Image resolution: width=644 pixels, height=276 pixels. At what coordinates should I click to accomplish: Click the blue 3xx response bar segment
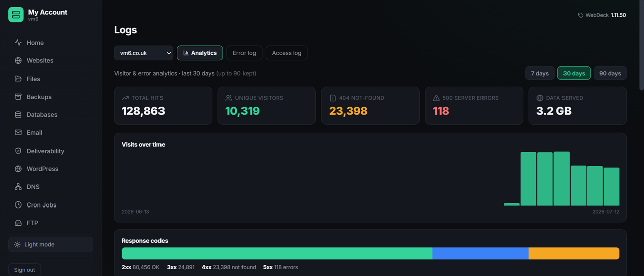click(x=480, y=253)
